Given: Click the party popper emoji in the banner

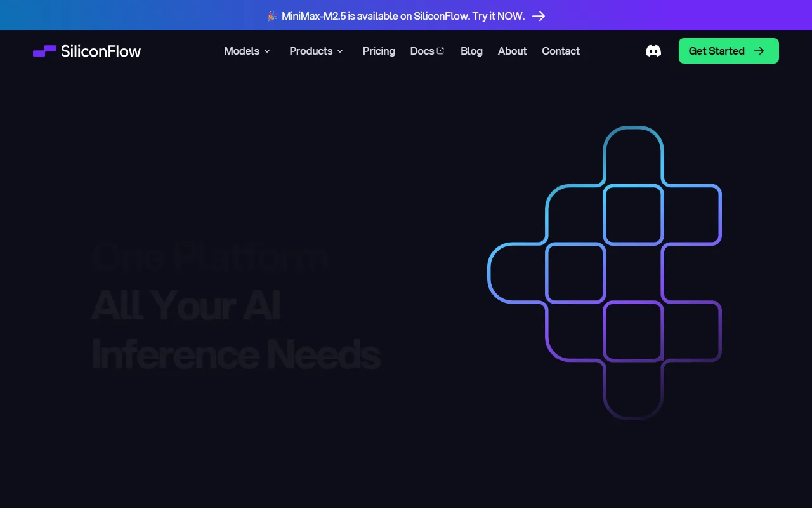Looking at the screenshot, I should [272, 16].
